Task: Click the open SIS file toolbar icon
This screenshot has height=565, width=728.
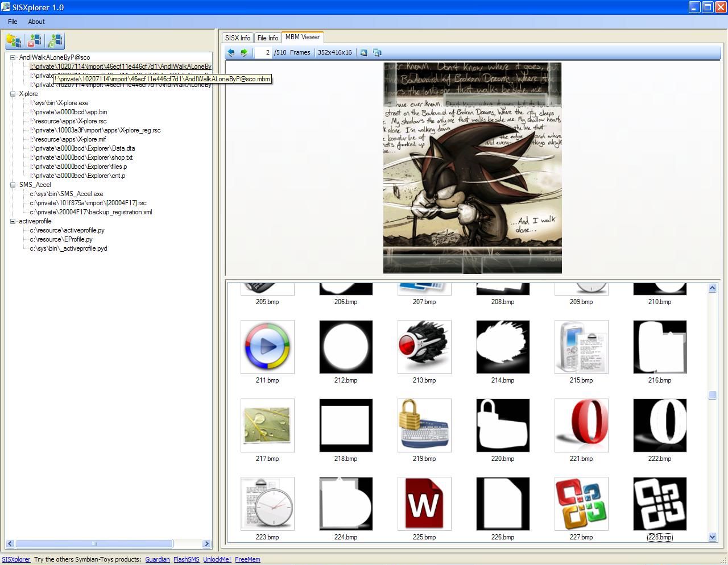Action: 14,41
